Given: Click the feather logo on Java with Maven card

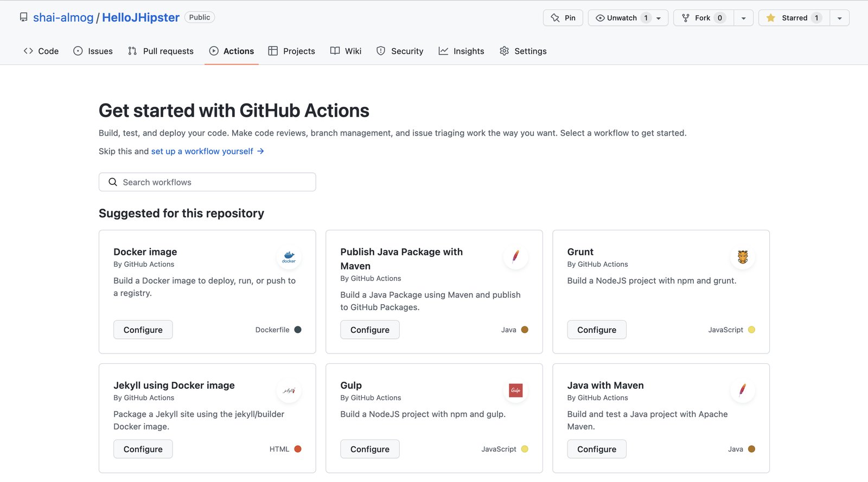Looking at the screenshot, I should pyautogui.click(x=743, y=390).
